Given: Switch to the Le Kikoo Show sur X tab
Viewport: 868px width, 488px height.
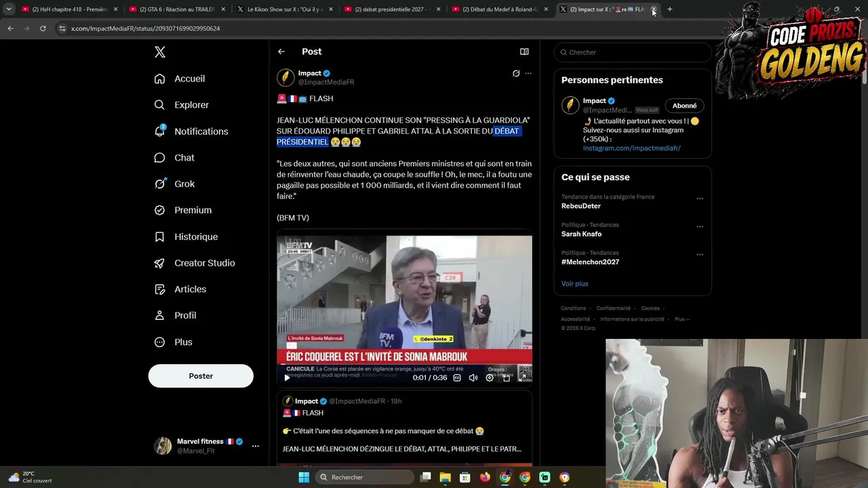Looking at the screenshot, I should click(283, 9).
